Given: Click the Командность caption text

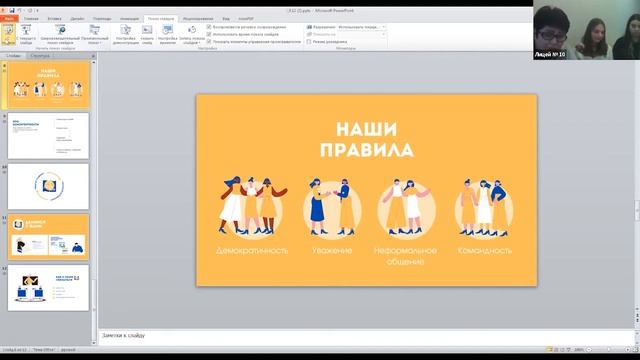Looking at the screenshot, I should click(x=484, y=251).
